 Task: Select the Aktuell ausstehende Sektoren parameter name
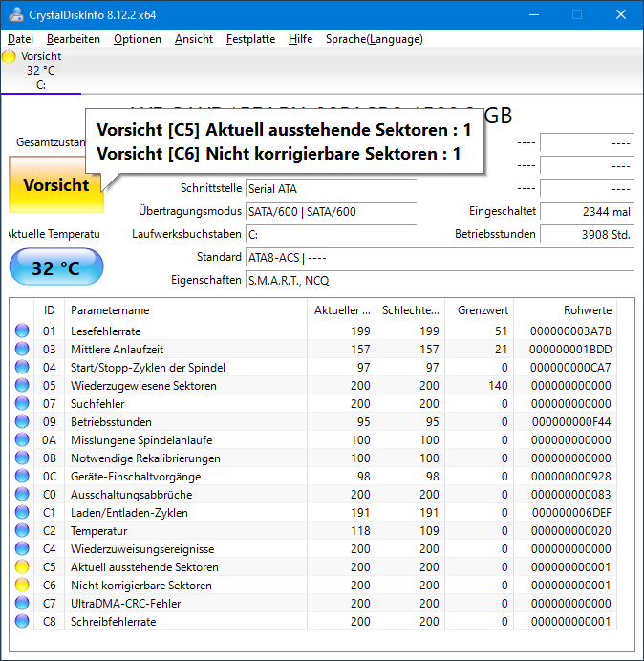click(144, 567)
